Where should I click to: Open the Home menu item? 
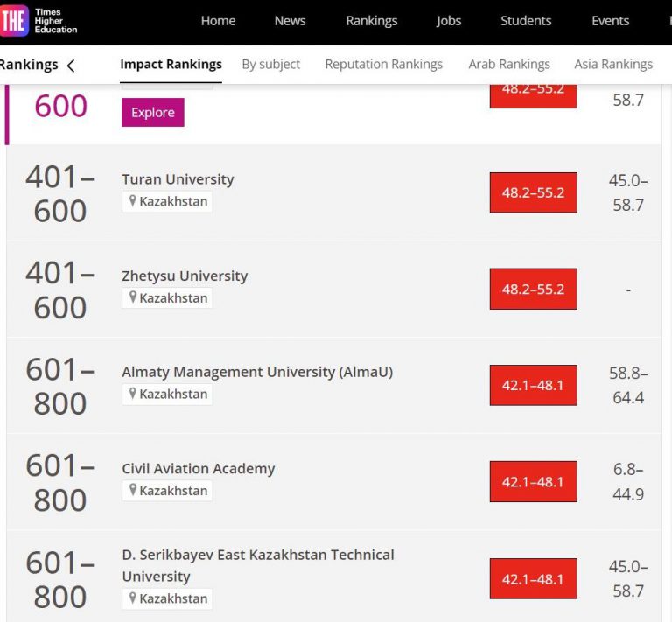[x=218, y=21]
